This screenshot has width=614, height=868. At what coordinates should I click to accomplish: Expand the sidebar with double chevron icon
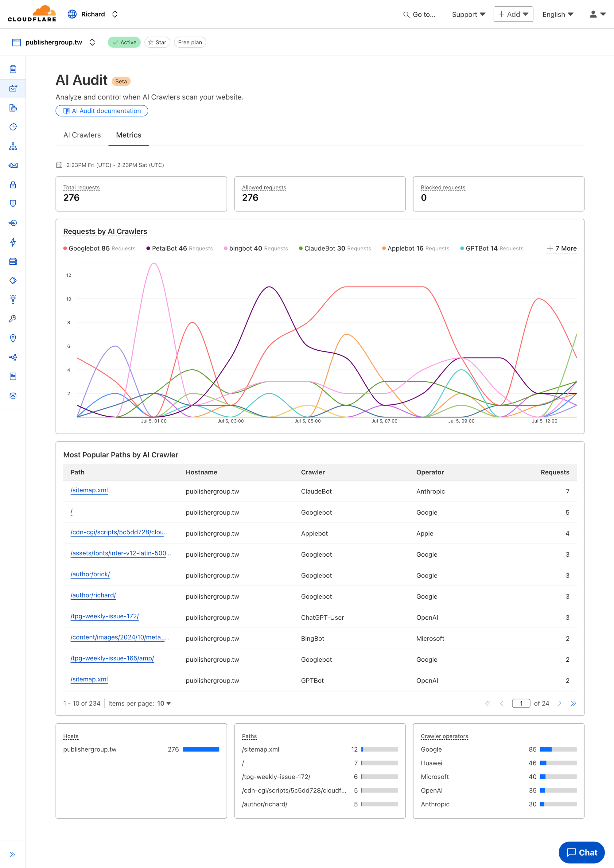click(x=13, y=854)
